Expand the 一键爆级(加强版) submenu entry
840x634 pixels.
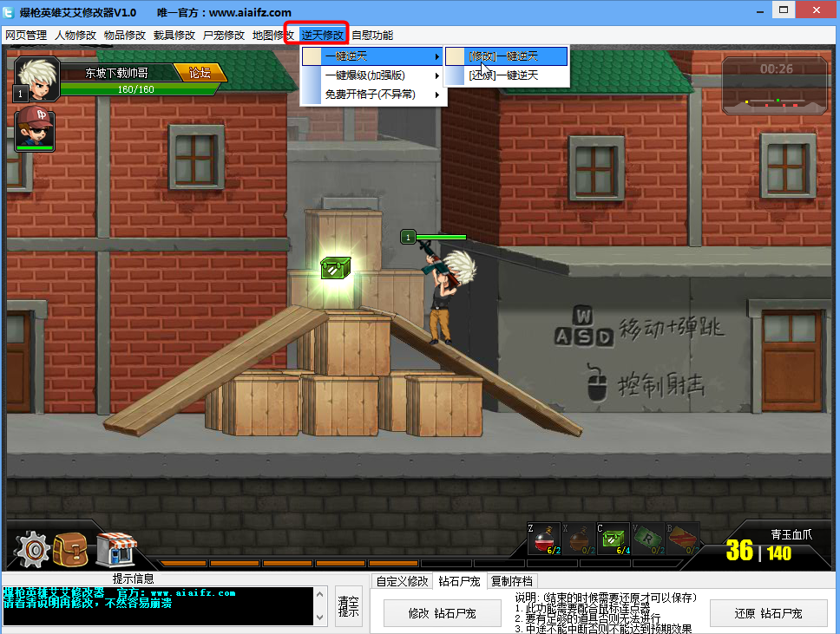click(x=373, y=75)
